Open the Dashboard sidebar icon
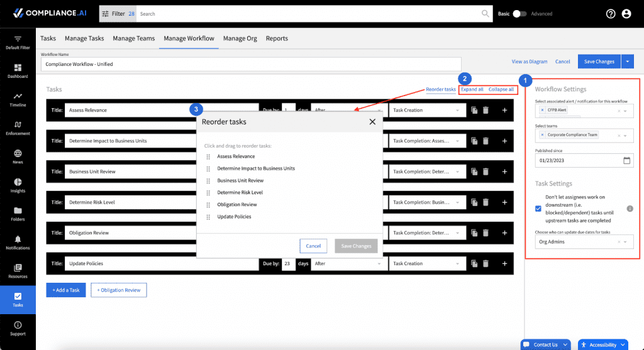 click(x=18, y=68)
